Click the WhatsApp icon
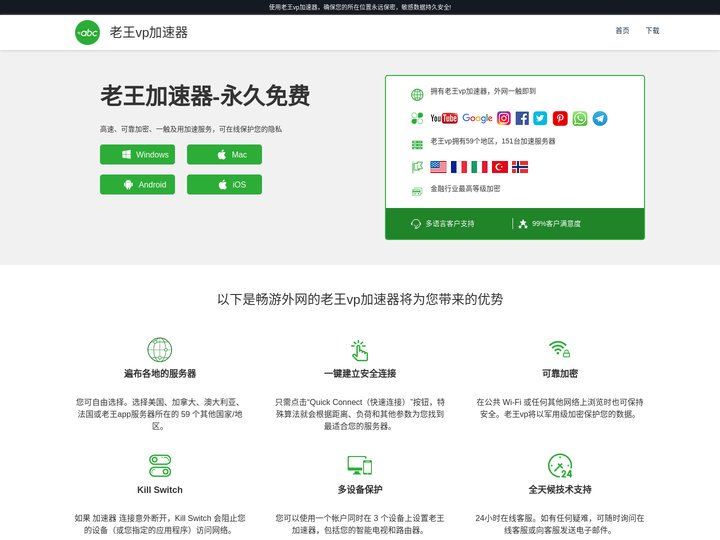720x540 pixels. [580, 118]
